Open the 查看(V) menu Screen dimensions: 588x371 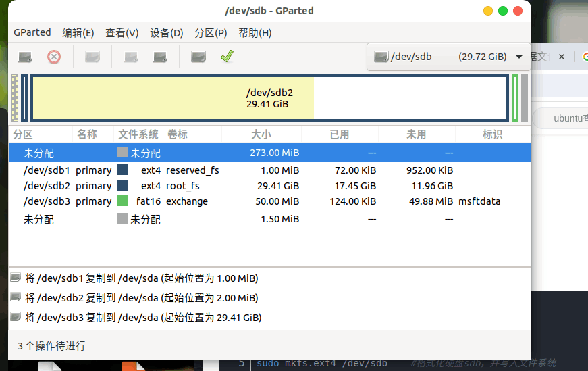pyautogui.click(x=122, y=33)
